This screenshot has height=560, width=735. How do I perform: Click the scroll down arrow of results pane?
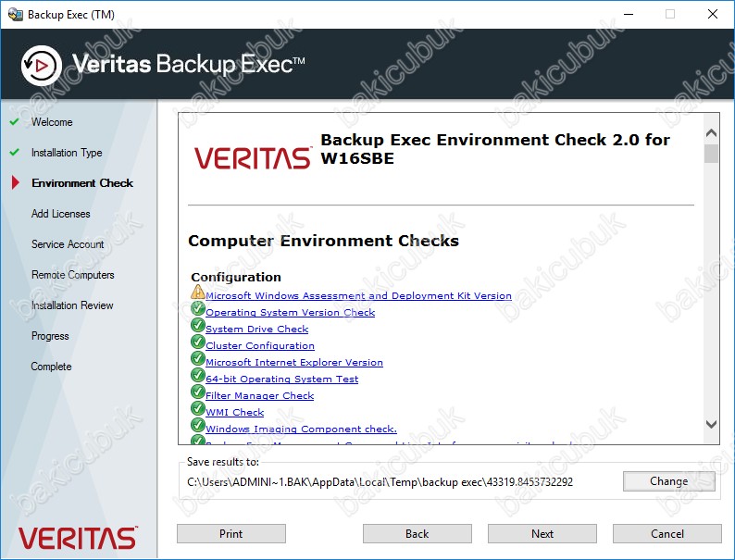[711, 424]
